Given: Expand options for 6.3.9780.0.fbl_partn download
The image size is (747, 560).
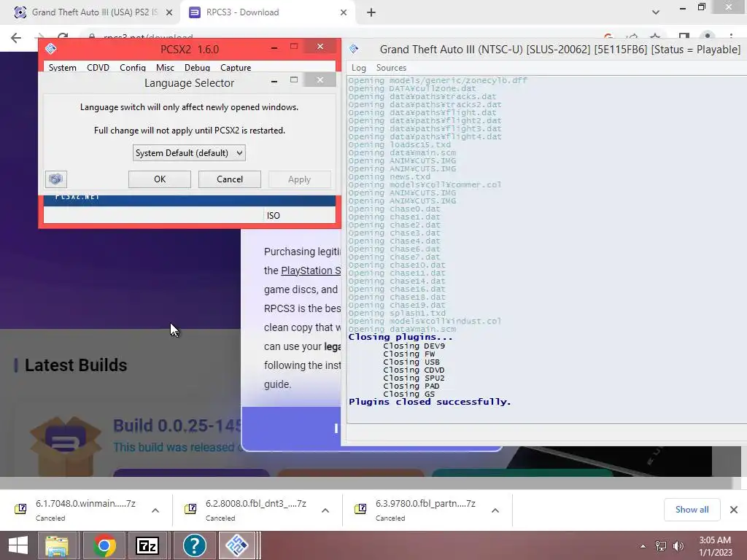Looking at the screenshot, I should 495,510.
